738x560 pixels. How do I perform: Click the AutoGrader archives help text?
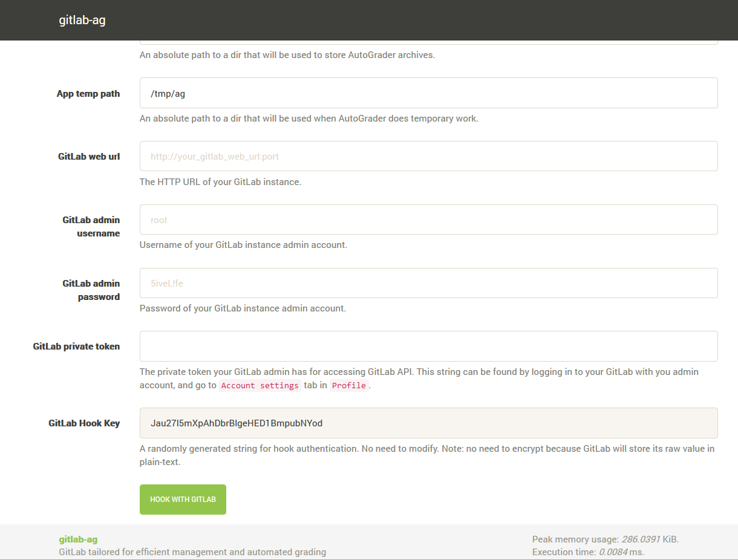point(287,55)
